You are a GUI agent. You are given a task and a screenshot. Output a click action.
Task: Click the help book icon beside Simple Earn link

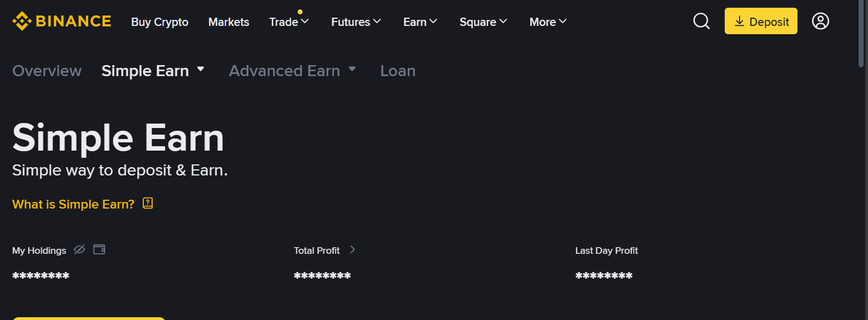coord(148,203)
